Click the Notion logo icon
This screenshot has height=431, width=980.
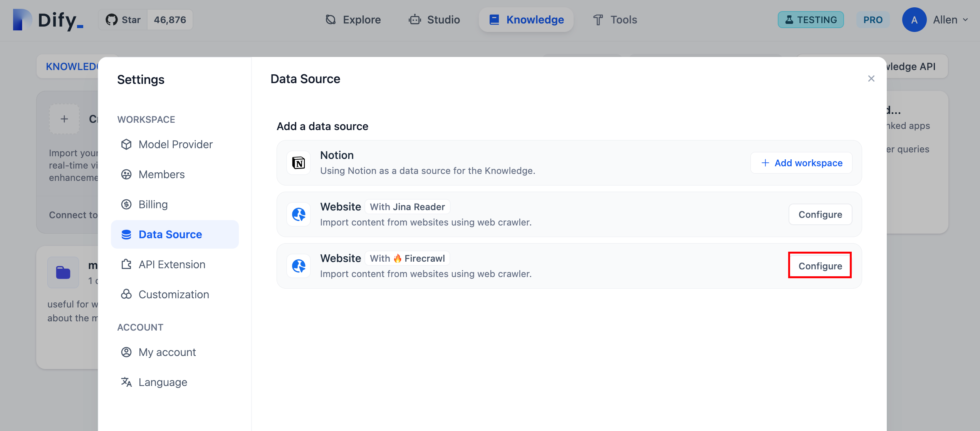pos(299,163)
